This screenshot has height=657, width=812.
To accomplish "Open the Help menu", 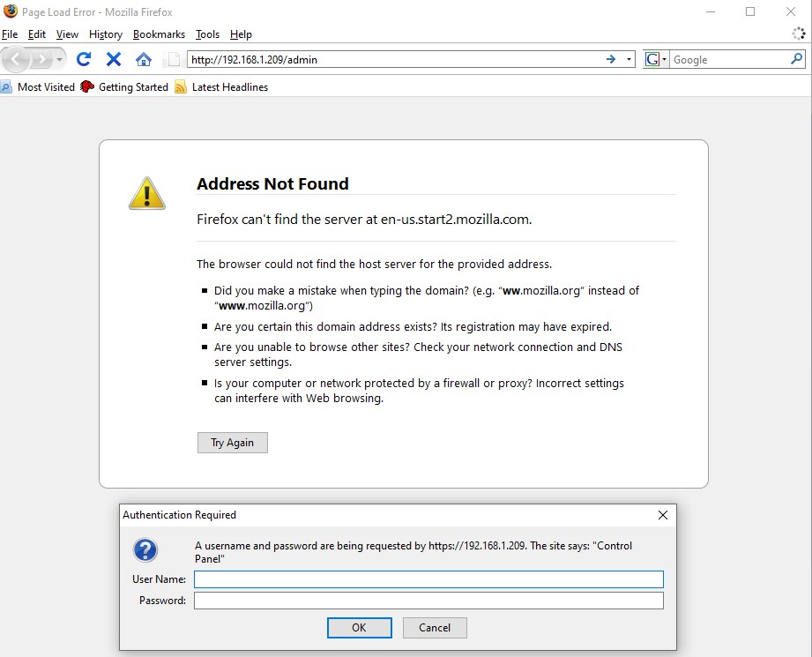I will tap(241, 34).
